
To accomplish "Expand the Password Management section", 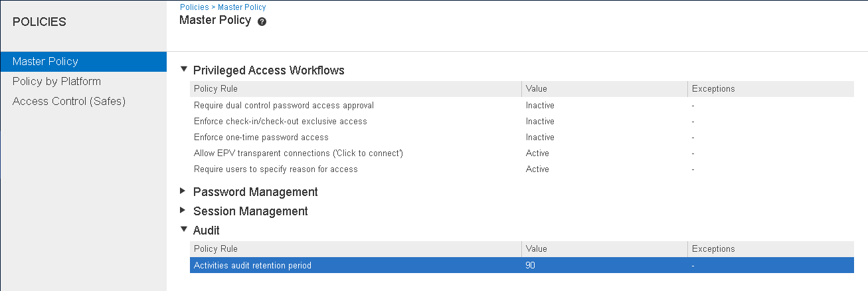I will pyautogui.click(x=183, y=191).
